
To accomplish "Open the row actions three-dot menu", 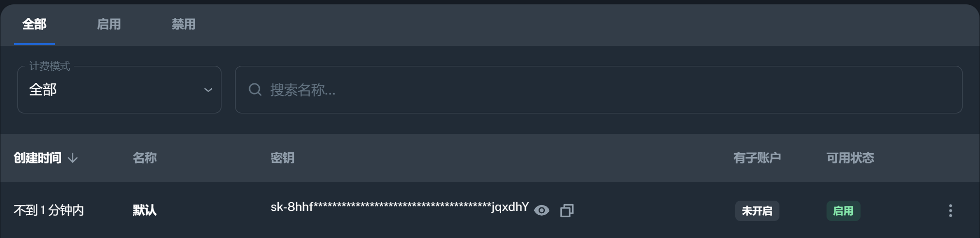I will pos(950,210).
